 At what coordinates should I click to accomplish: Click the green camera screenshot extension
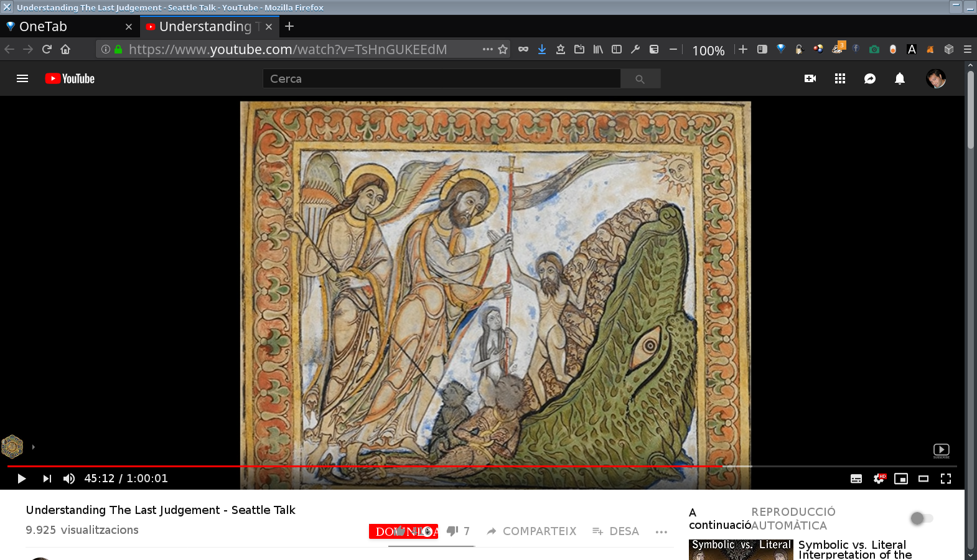point(874,49)
